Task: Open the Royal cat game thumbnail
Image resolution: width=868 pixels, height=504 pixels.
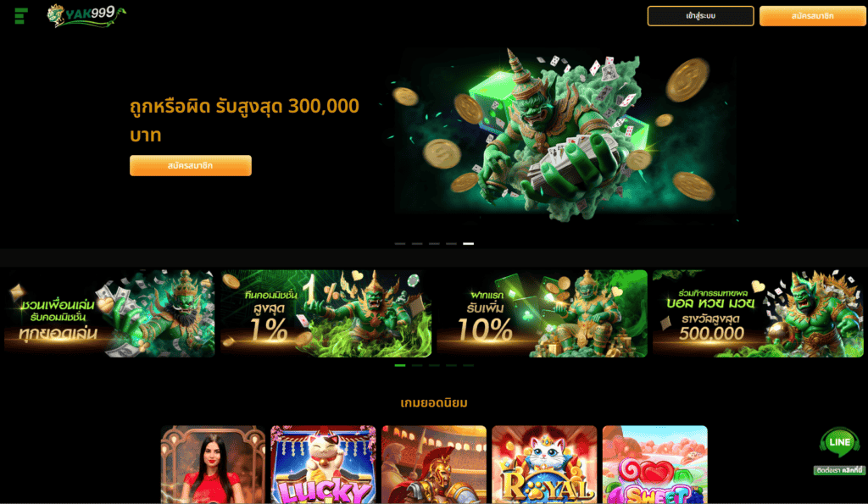Action: click(x=544, y=465)
